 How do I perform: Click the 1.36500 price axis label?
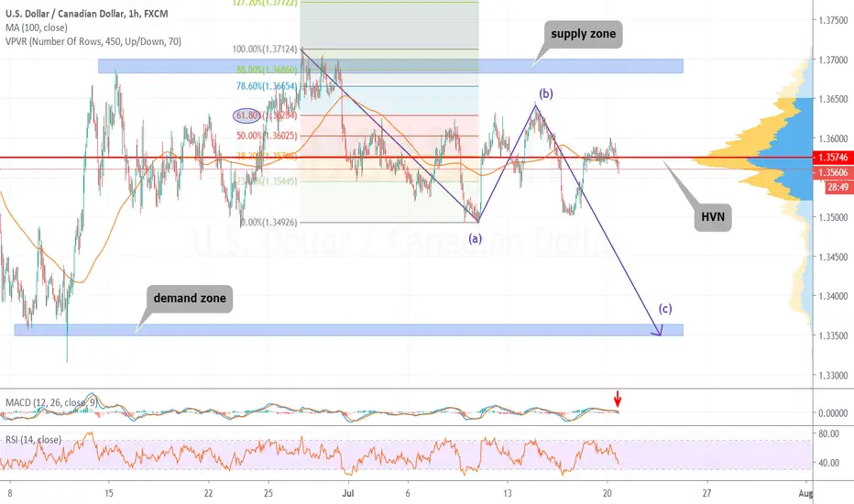(833, 99)
